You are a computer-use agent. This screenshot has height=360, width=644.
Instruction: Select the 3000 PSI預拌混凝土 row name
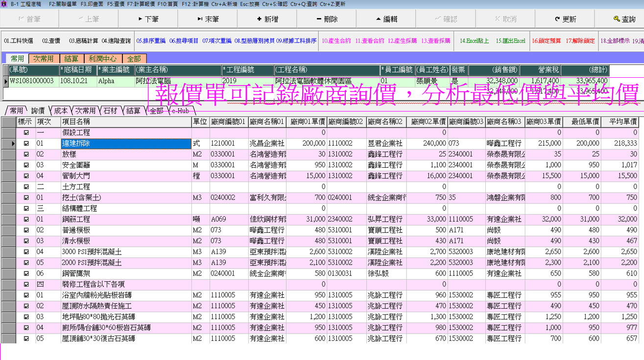point(126,252)
